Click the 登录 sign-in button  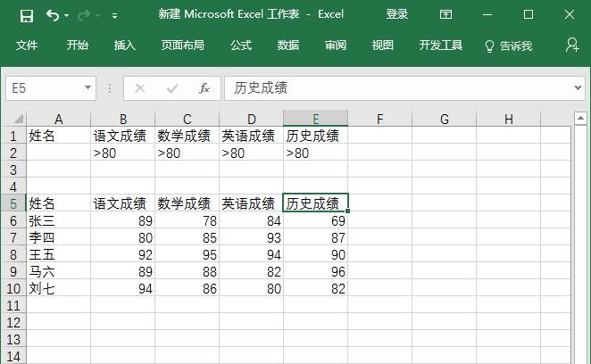point(397,14)
